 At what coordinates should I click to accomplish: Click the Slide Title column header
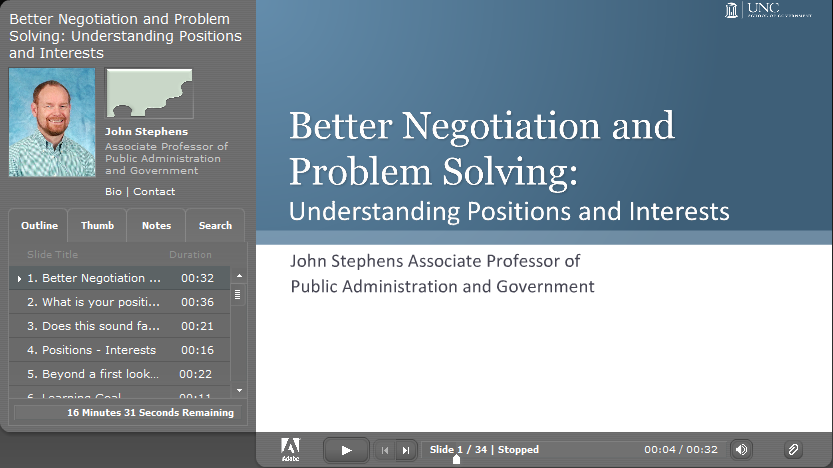click(53, 255)
